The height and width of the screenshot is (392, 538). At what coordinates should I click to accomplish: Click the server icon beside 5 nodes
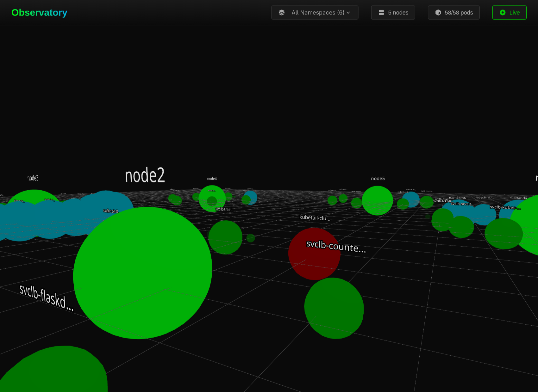[x=381, y=13]
